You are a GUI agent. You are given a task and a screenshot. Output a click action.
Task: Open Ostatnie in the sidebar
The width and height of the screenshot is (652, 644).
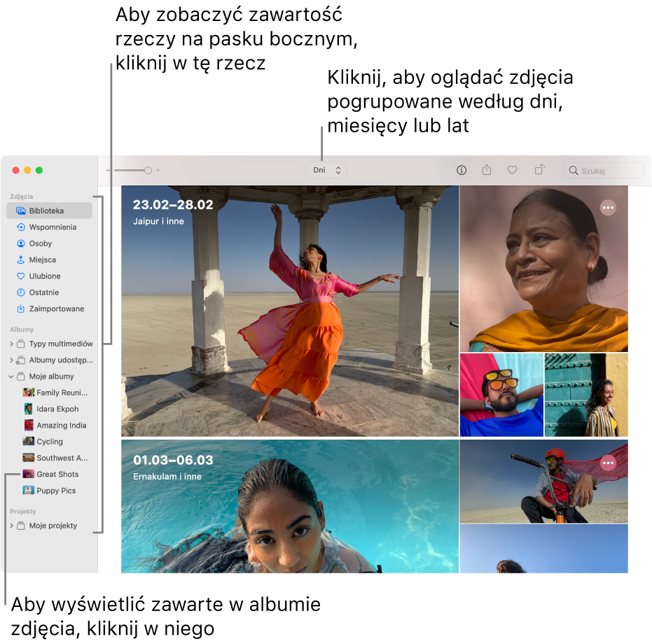43,293
